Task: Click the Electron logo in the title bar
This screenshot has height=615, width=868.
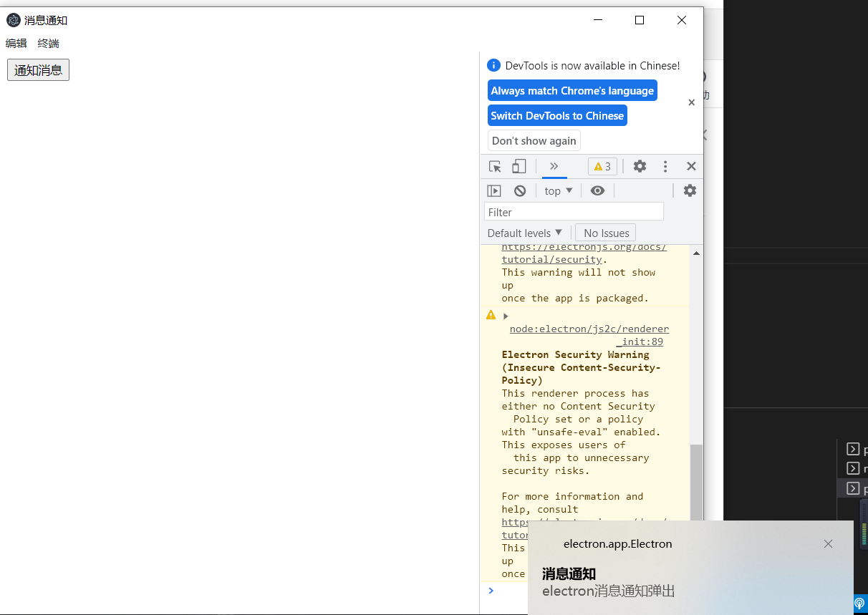Action: 14,20
